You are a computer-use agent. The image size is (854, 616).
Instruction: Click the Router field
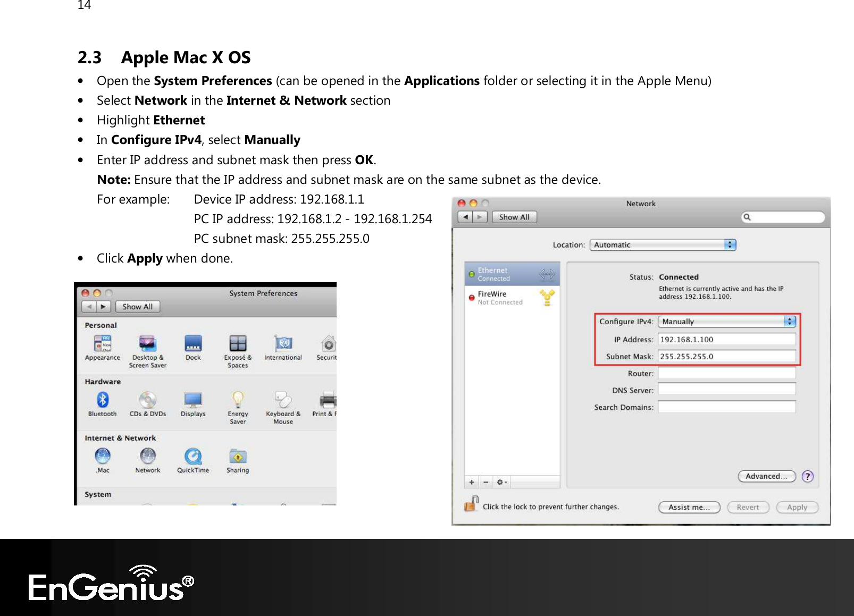726,373
